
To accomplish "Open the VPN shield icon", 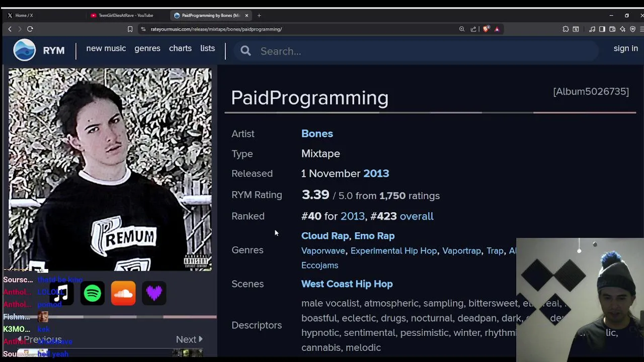I will point(632,29).
